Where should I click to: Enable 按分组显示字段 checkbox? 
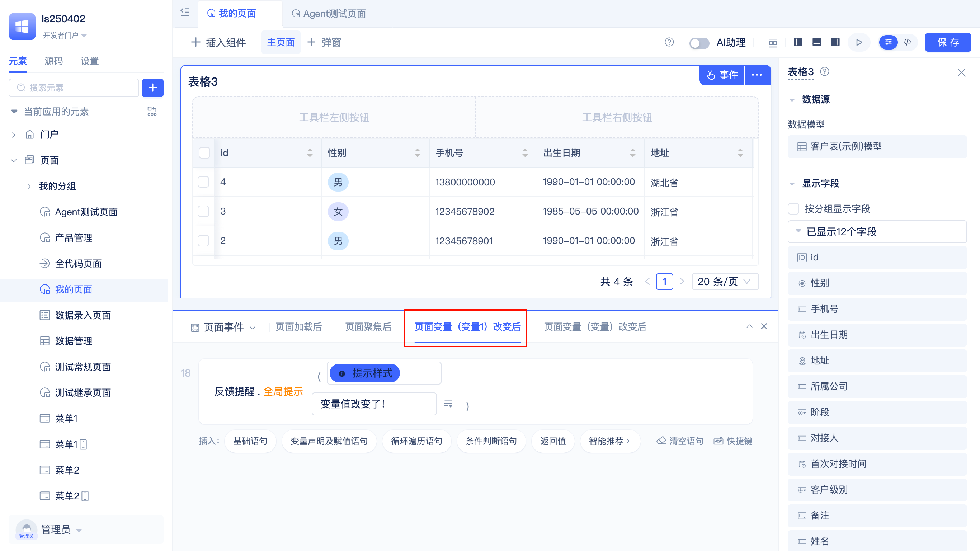[793, 208]
